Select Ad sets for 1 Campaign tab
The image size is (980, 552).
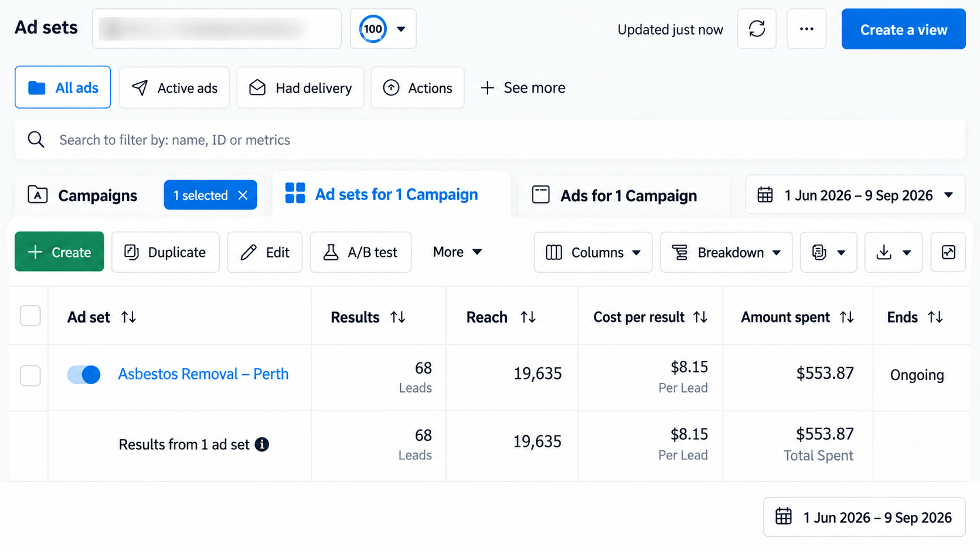click(392, 194)
